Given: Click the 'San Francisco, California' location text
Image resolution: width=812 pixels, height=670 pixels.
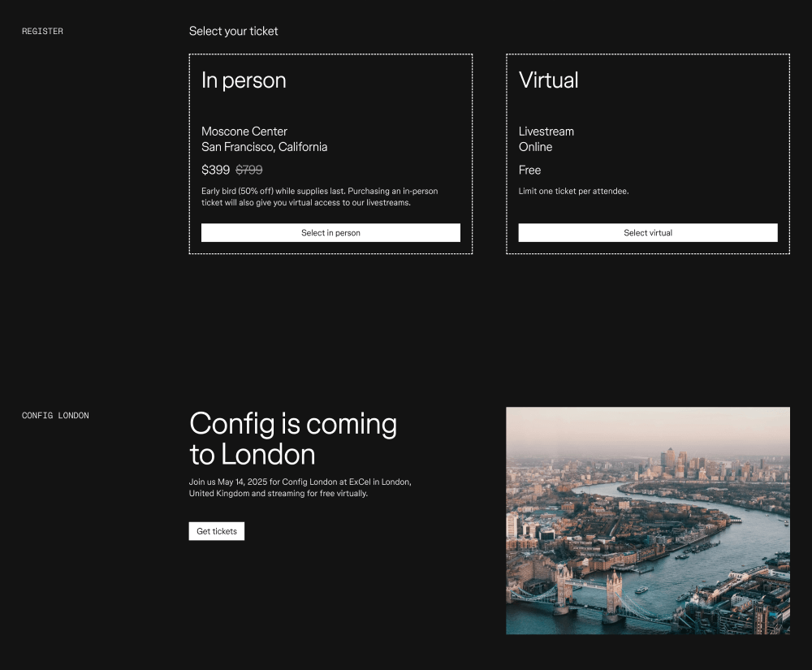Looking at the screenshot, I should point(264,147).
